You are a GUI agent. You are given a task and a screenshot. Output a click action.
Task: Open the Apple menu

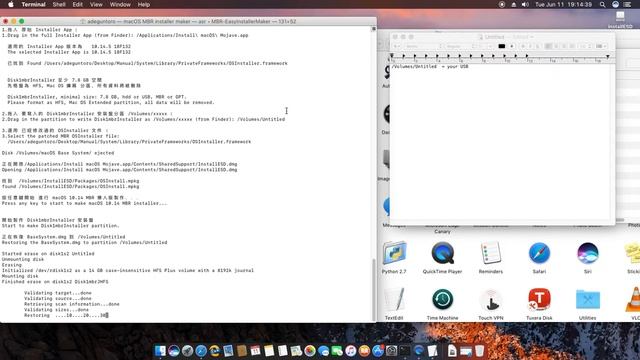click(11, 4)
